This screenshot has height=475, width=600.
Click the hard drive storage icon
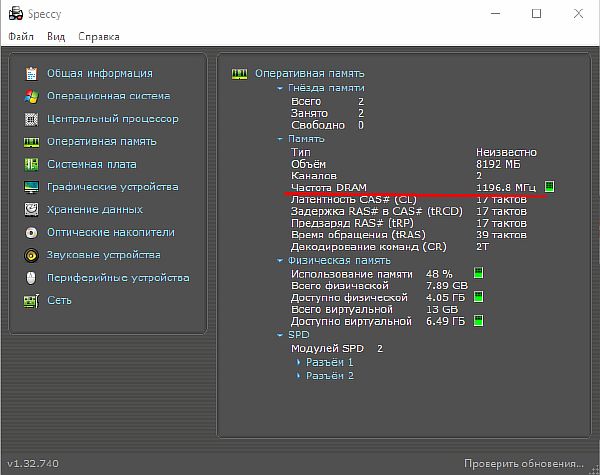click(x=31, y=210)
